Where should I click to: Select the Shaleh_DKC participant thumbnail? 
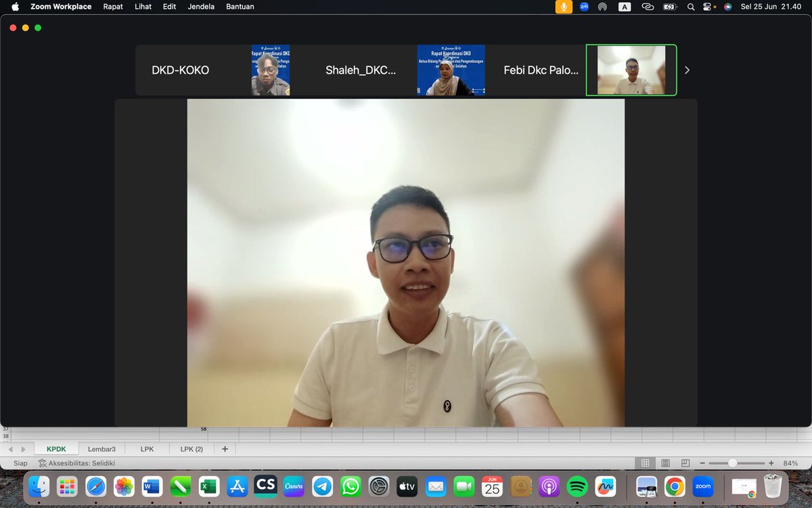[x=361, y=70]
